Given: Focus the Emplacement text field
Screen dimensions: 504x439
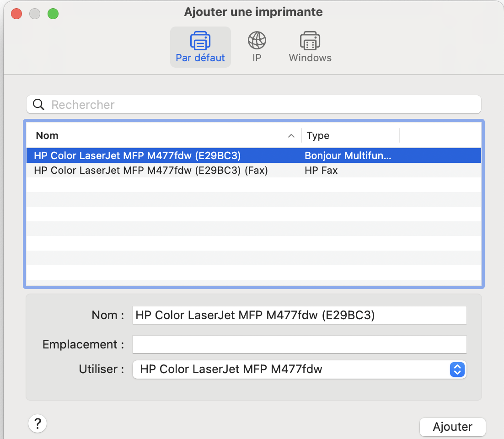Looking at the screenshot, I should (299, 344).
